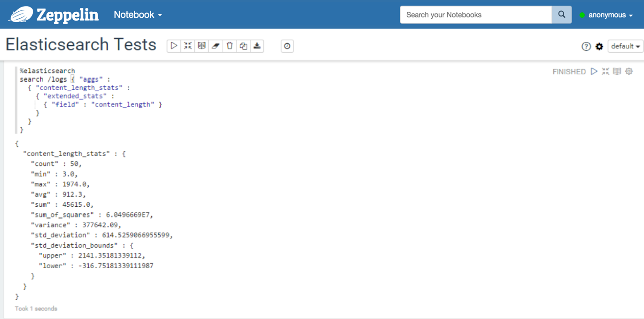Open interpreter binding settings gear
Viewport: 644px width, 319px height.
599,47
